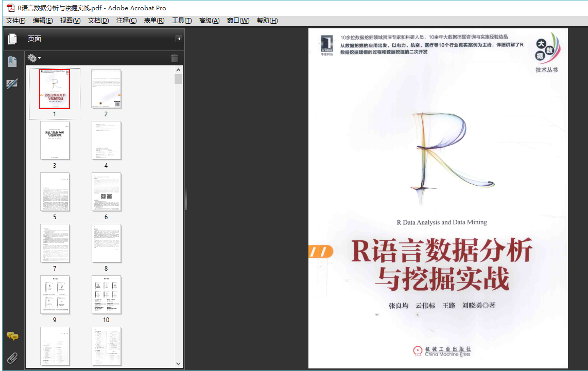The width and height of the screenshot is (588, 371).
Task: Open the 文档(D) menu
Action: [98, 21]
